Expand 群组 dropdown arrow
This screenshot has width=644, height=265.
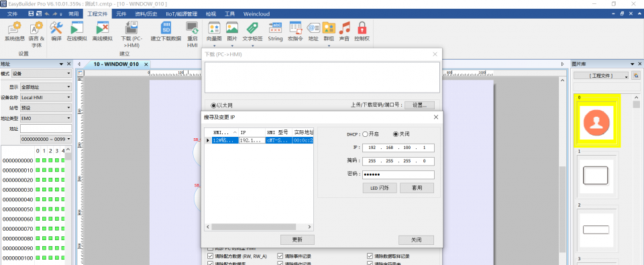[x=329, y=46]
